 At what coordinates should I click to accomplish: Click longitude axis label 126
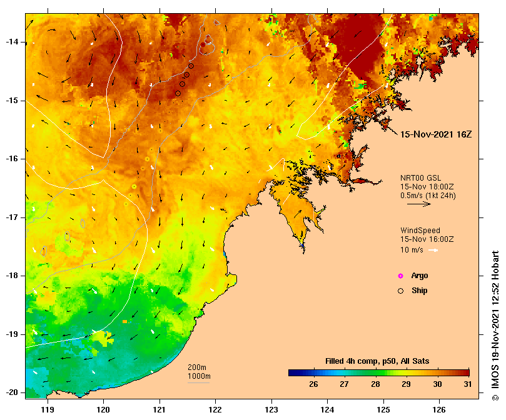click(439, 410)
